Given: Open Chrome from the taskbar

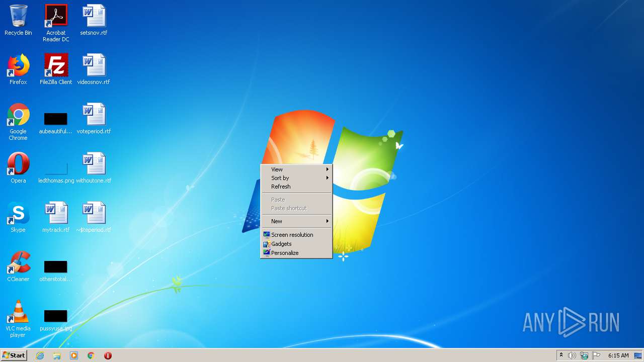Looking at the screenshot, I should tap(91, 355).
